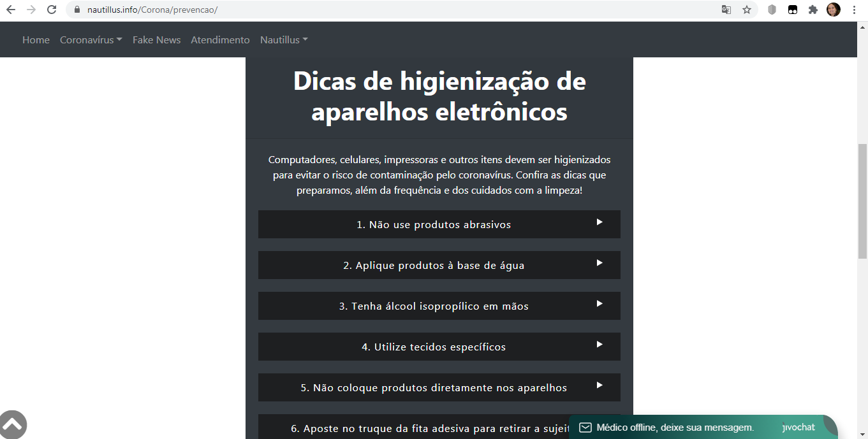Image resolution: width=868 pixels, height=439 pixels.
Task: Toggle the bookmark star for this page
Action: [746, 10]
